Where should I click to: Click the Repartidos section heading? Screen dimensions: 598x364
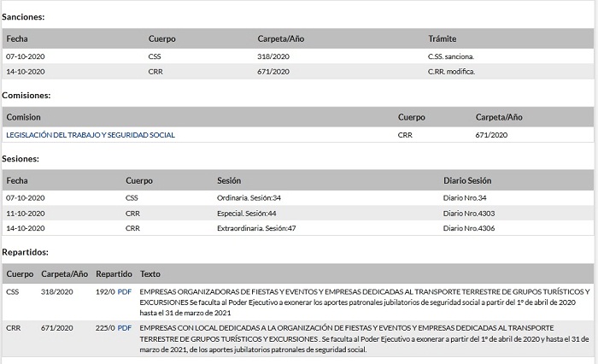pyautogui.click(x=26, y=252)
